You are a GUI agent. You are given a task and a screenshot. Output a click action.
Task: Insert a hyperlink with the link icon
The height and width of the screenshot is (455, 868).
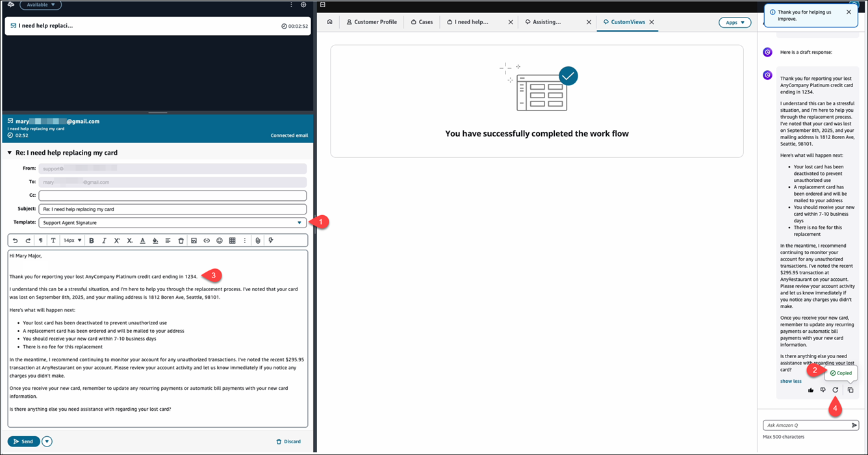[207, 240]
